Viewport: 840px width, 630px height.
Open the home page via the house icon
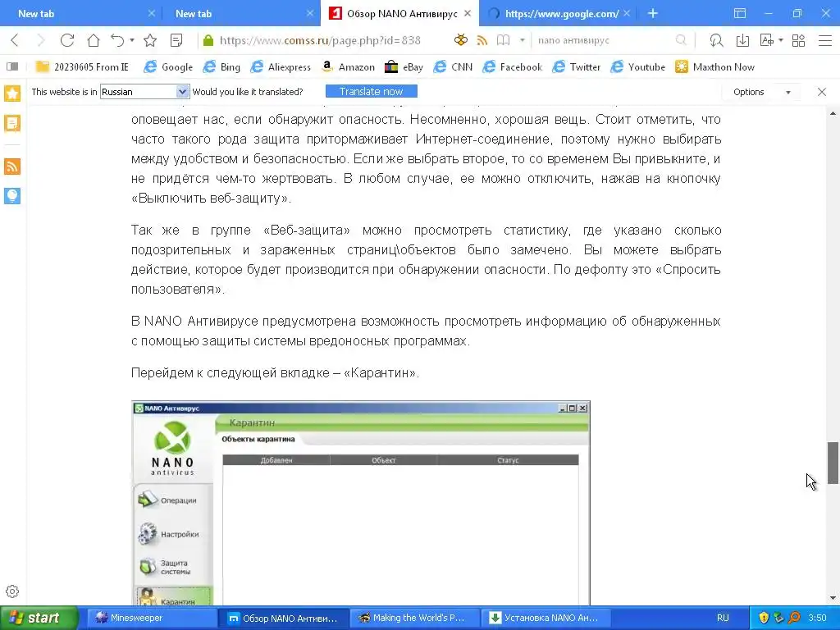pyautogui.click(x=94, y=40)
